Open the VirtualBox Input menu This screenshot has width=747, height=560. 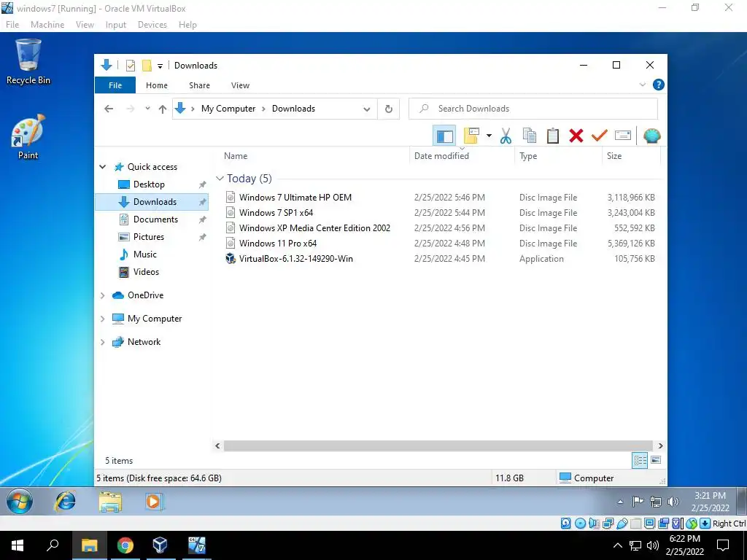(116, 25)
